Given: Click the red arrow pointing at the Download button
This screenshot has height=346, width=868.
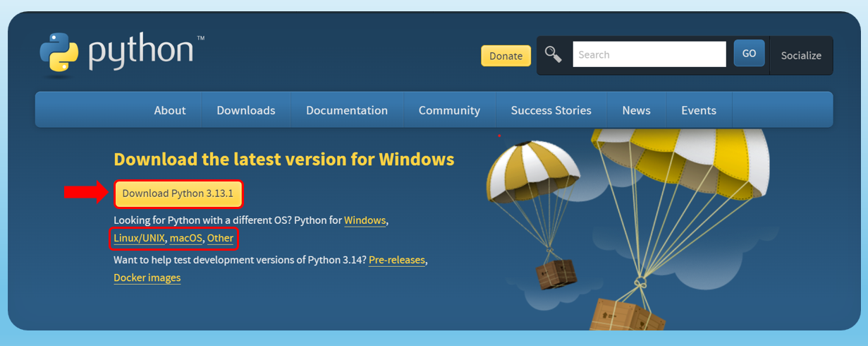Looking at the screenshot, I should pos(86,193).
